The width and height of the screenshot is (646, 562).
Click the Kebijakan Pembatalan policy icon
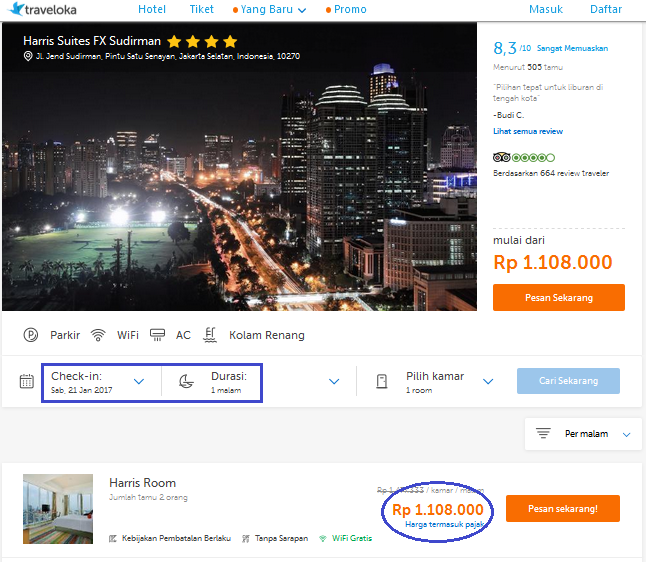pyautogui.click(x=112, y=539)
